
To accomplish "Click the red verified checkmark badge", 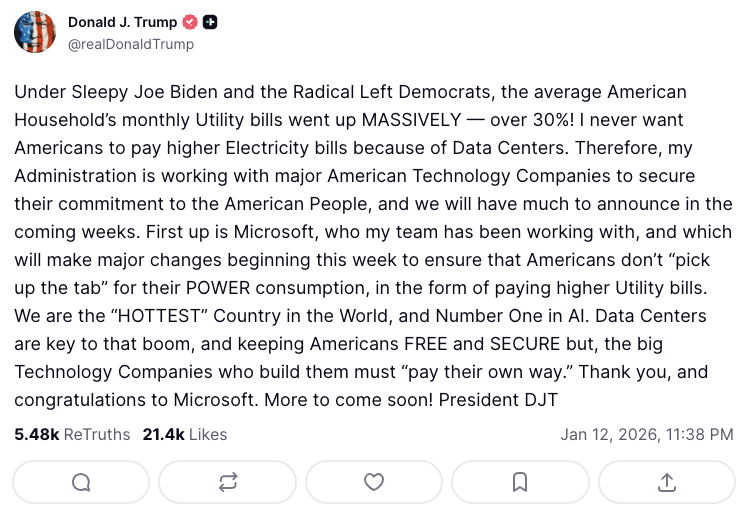I will click(190, 23).
